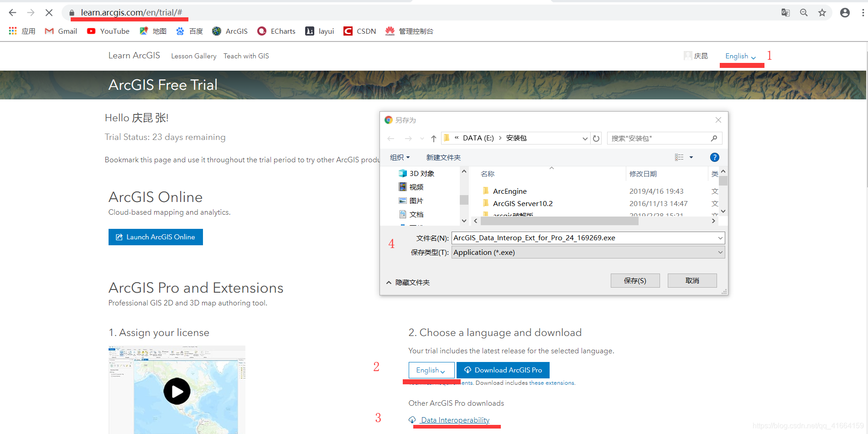Open the Apps grid bookmark

point(22,31)
